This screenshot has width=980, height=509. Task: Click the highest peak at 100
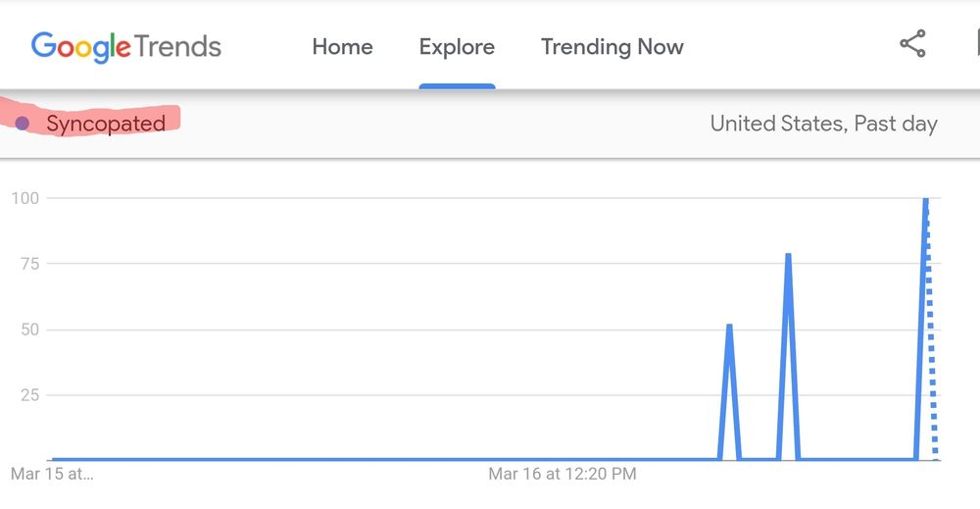click(925, 200)
